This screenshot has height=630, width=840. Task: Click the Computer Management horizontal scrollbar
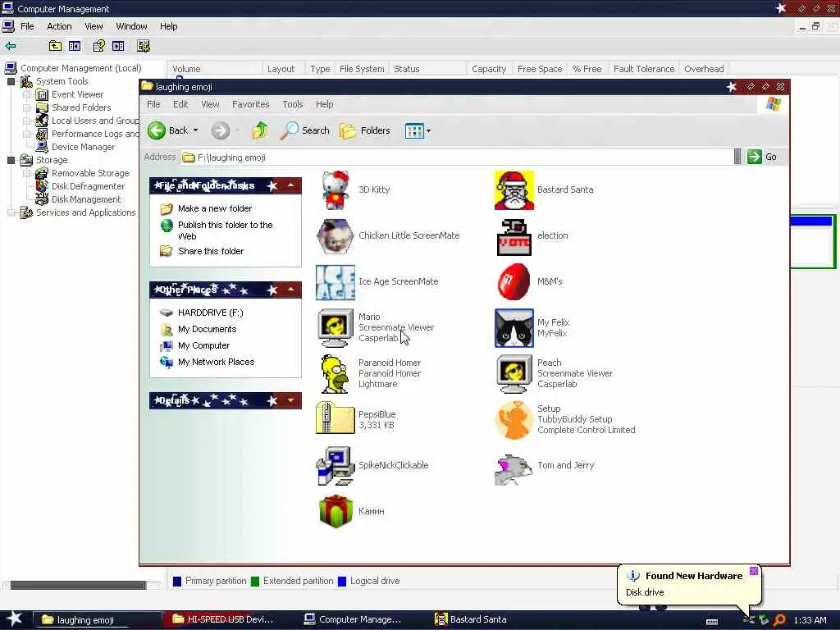click(x=78, y=585)
